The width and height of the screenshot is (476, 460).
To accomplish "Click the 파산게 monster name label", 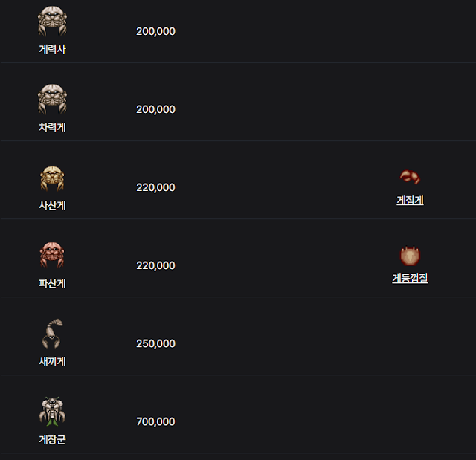I will 52,283.
